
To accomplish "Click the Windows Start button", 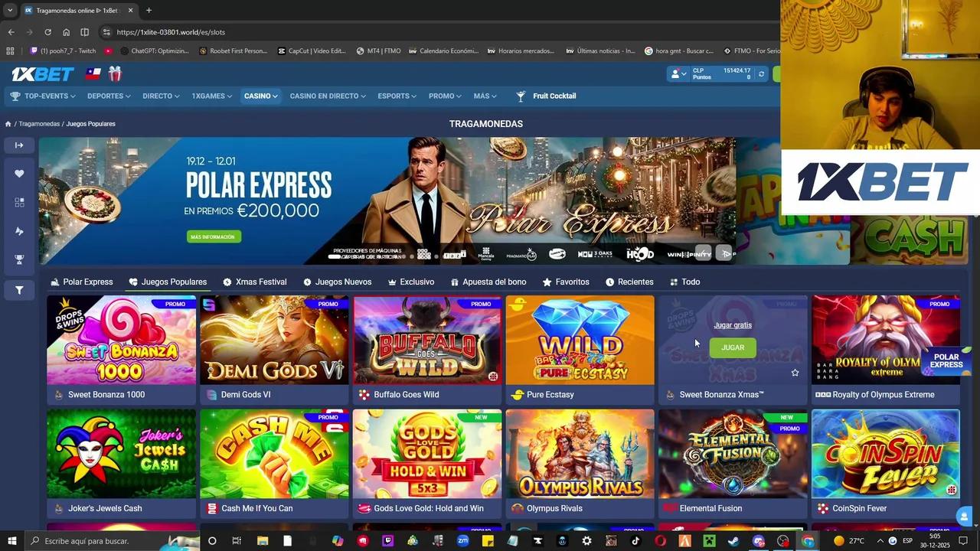I will [11, 541].
